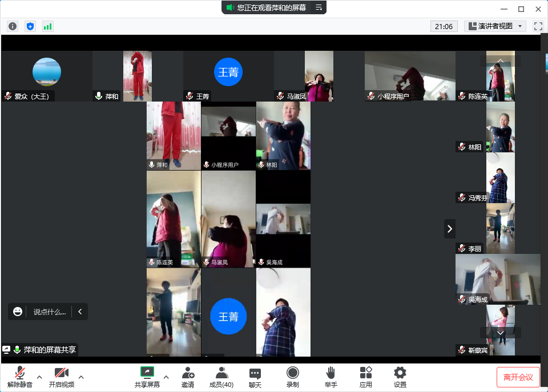Open the meeting info icon

pyautogui.click(x=13, y=26)
